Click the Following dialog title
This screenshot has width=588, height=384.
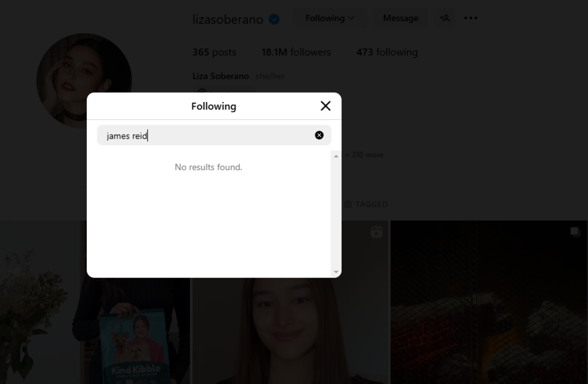point(214,106)
